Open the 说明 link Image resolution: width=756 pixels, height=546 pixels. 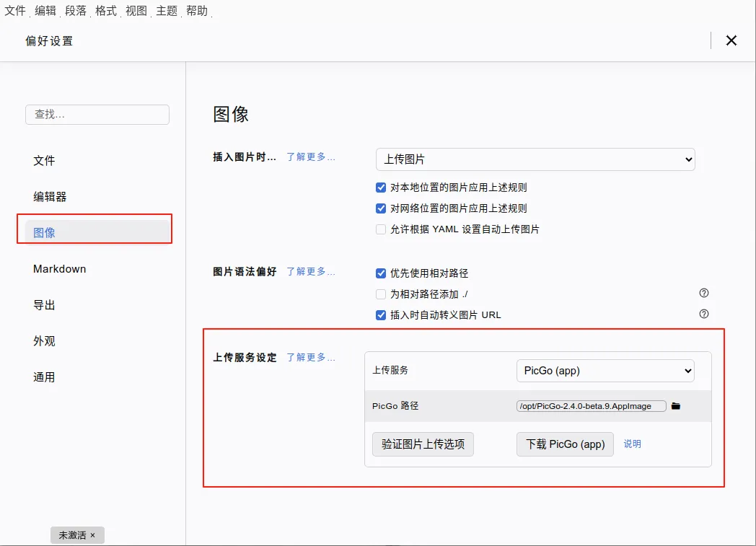(632, 444)
